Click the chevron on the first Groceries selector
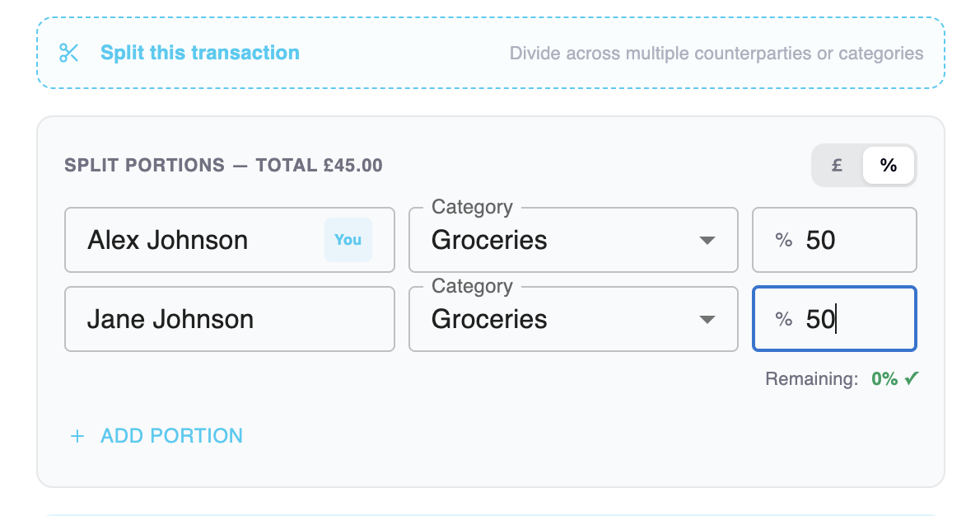Screen dimensions: 980x516 707,240
